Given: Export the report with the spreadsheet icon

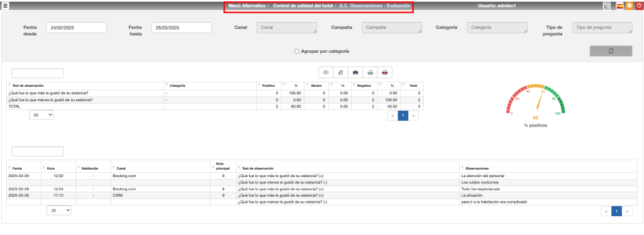Looking at the screenshot, I should [340, 72].
